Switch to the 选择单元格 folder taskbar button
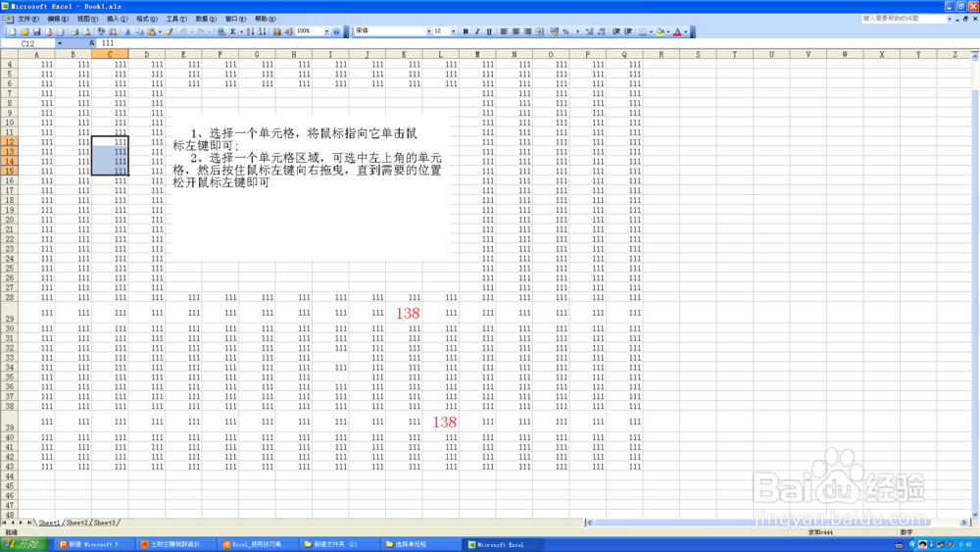 (x=420, y=544)
